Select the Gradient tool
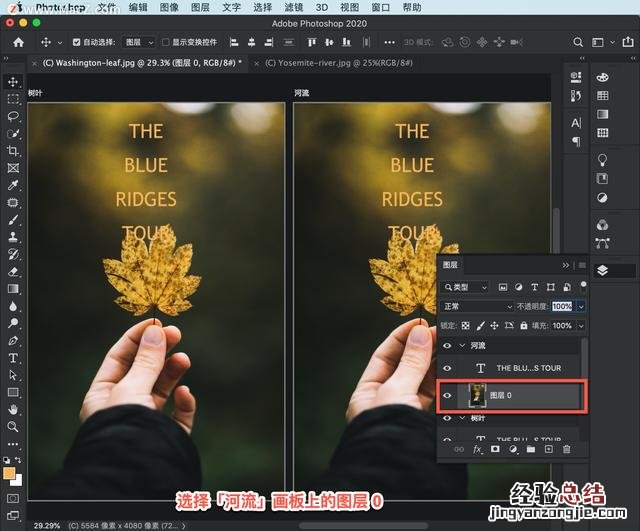 tap(13, 289)
